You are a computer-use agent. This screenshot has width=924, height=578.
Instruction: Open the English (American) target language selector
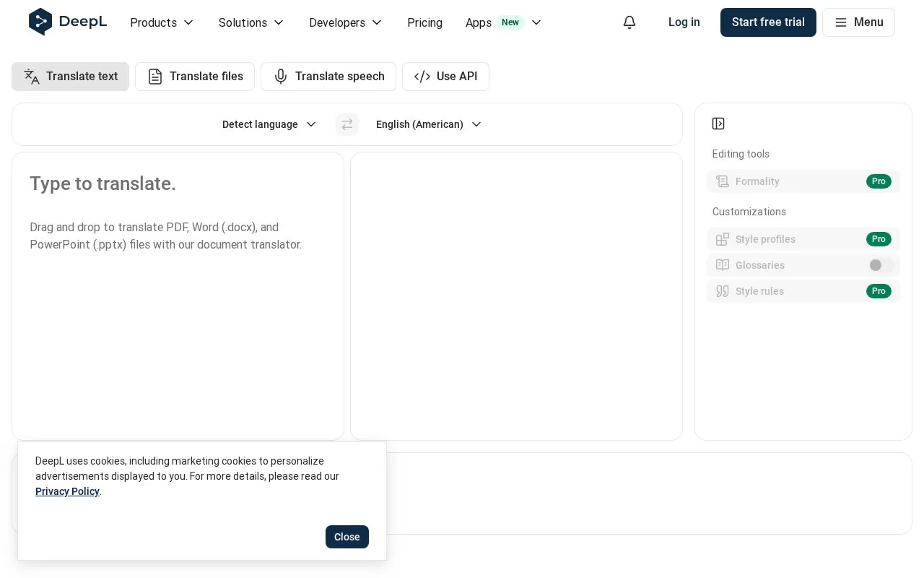pyautogui.click(x=429, y=124)
